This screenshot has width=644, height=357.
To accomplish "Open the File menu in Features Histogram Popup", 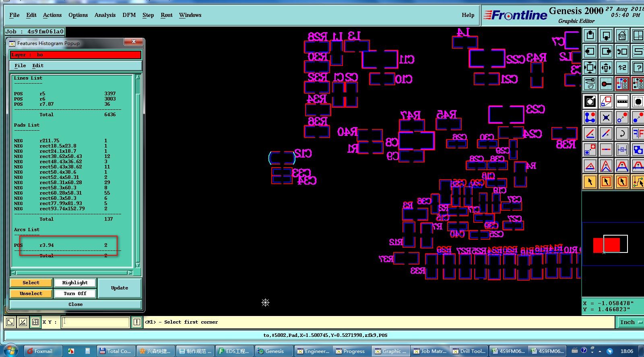I will pos(20,66).
